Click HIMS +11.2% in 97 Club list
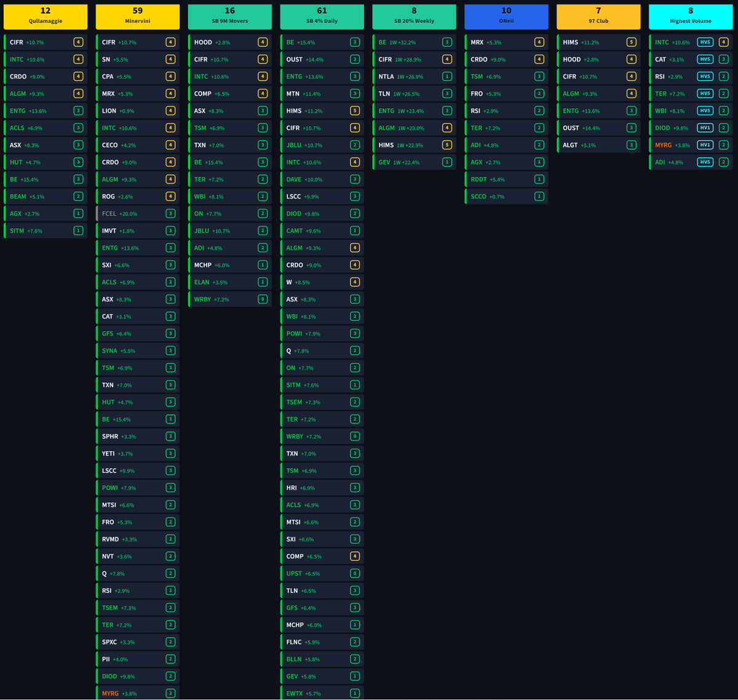The image size is (738, 700). pyautogui.click(x=599, y=42)
